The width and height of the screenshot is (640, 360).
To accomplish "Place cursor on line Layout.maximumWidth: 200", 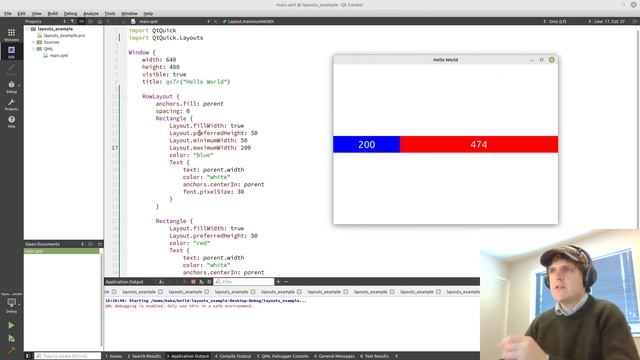I will pos(210,148).
